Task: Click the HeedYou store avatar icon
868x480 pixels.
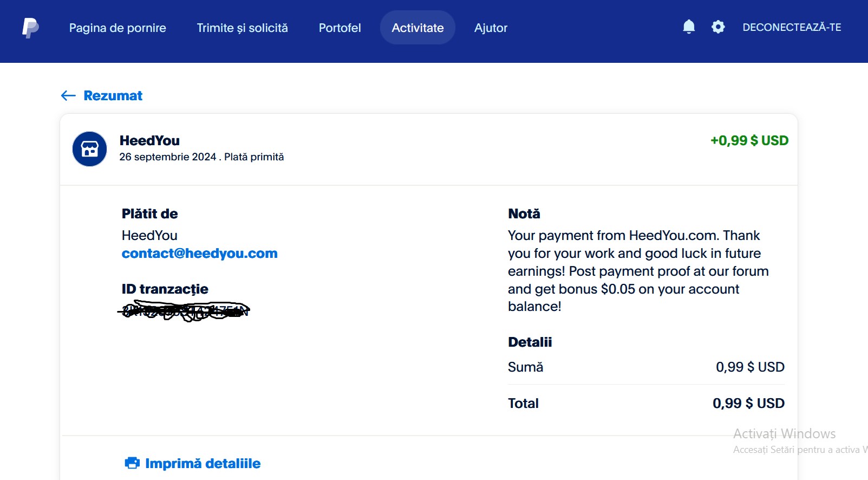Action: coord(90,149)
